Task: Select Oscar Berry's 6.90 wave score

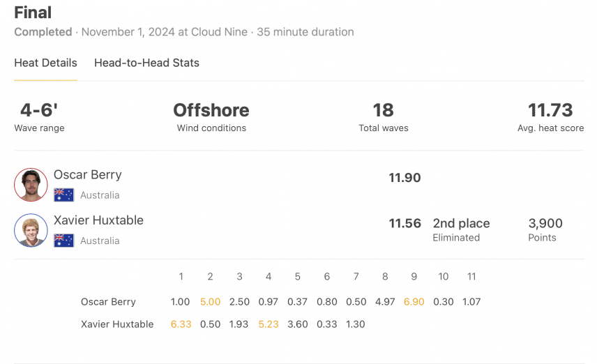Action: [x=414, y=302]
